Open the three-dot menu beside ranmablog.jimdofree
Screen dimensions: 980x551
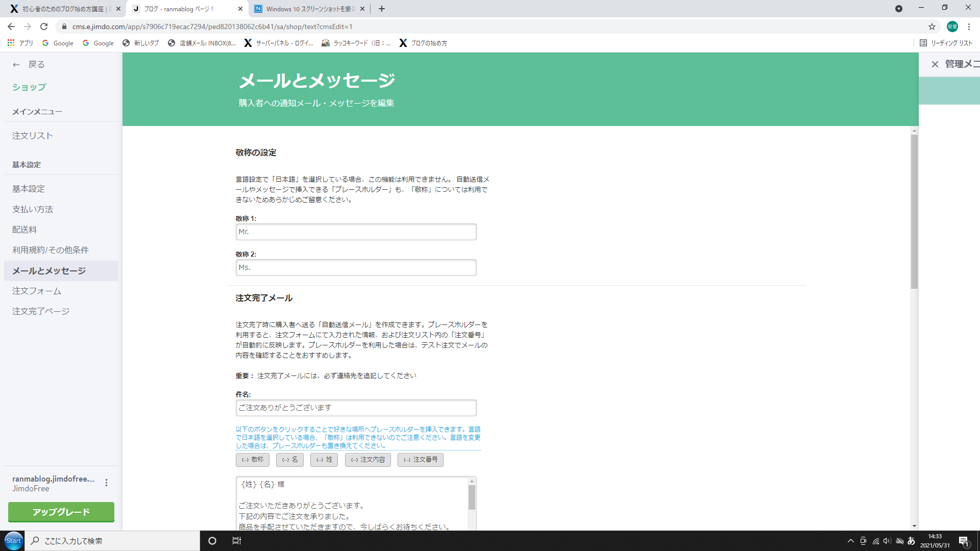point(106,483)
